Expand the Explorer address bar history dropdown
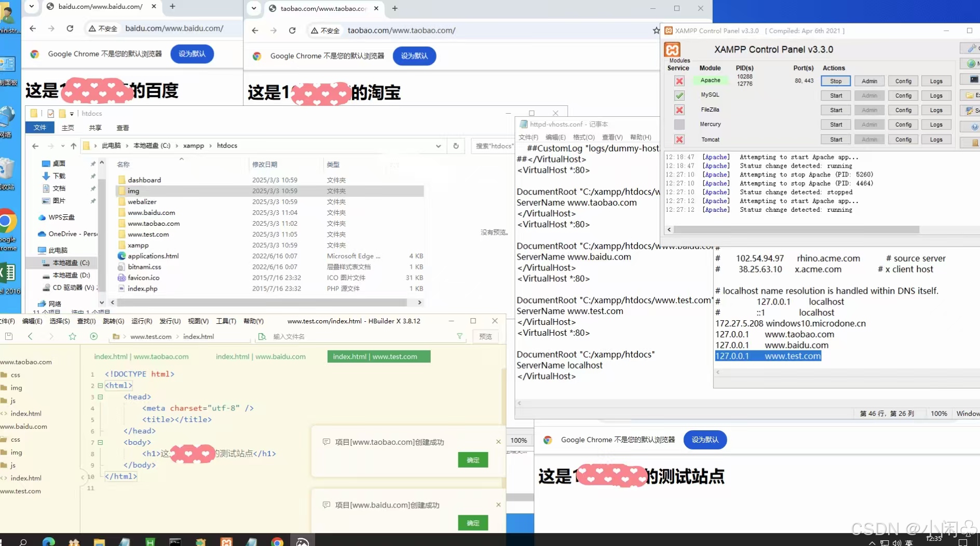Image resolution: width=980 pixels, height=546 pixels. (438, 146)
